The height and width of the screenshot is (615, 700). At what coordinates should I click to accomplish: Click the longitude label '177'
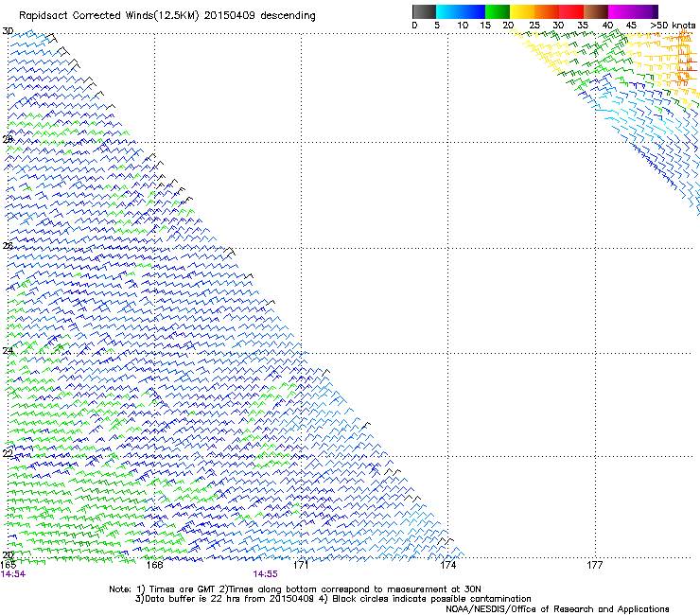(595, 565)
